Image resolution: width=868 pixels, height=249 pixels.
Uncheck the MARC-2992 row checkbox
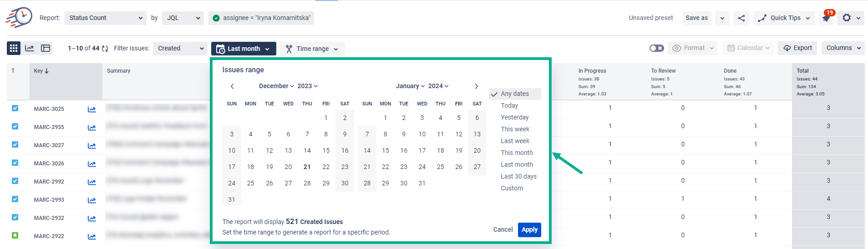click(15, 181)
